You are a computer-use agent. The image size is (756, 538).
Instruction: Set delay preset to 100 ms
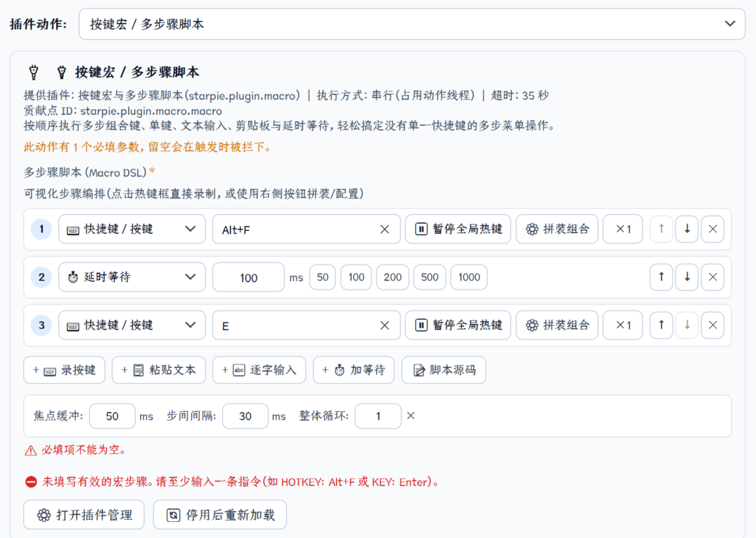(356, 277)
